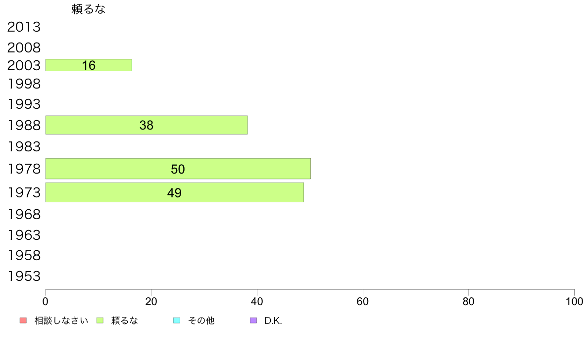Click the 100 tick on the axis
The height and width of the screenshot is (364, 588).
(574, 301)
